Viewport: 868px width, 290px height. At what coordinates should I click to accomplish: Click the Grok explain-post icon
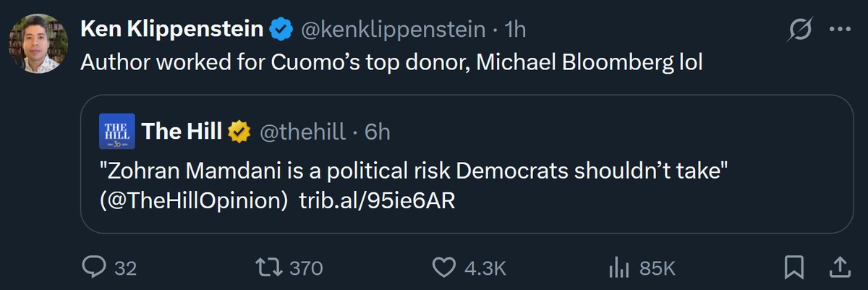801,30
